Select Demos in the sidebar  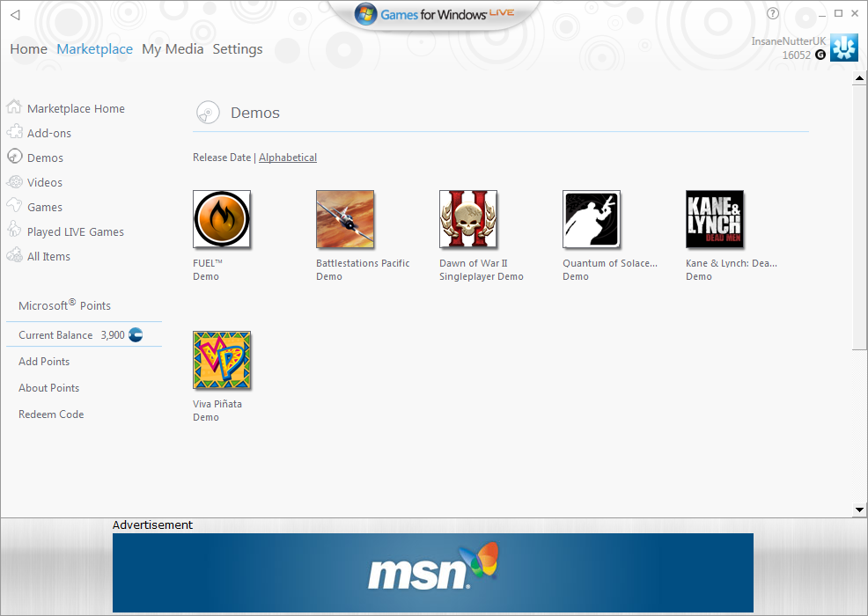click(46, 158)
